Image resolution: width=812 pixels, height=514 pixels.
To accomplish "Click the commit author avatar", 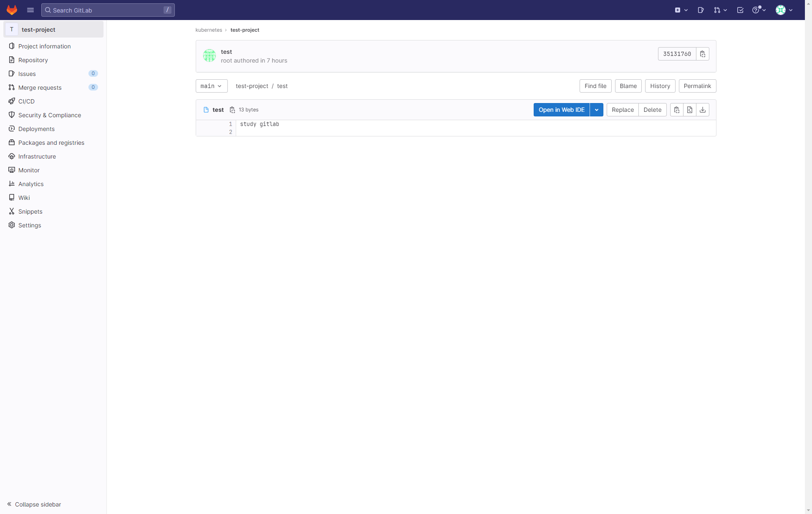I will pyautogui.click(x=209, y=55).
